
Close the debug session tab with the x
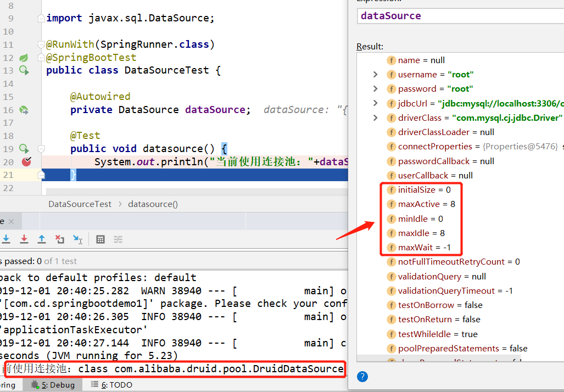(11, 222)
